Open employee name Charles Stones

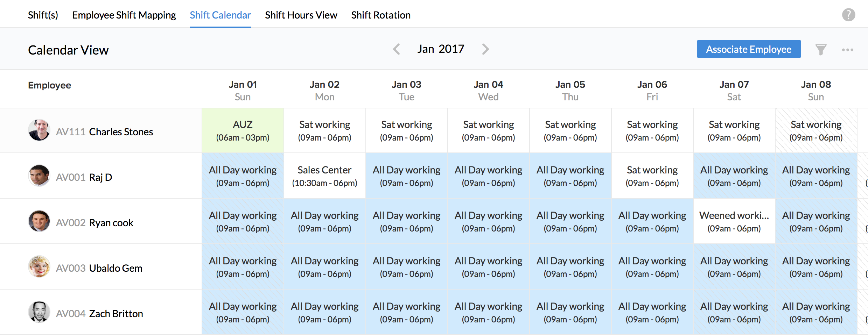pyautogui.click(x=121, y=132)
